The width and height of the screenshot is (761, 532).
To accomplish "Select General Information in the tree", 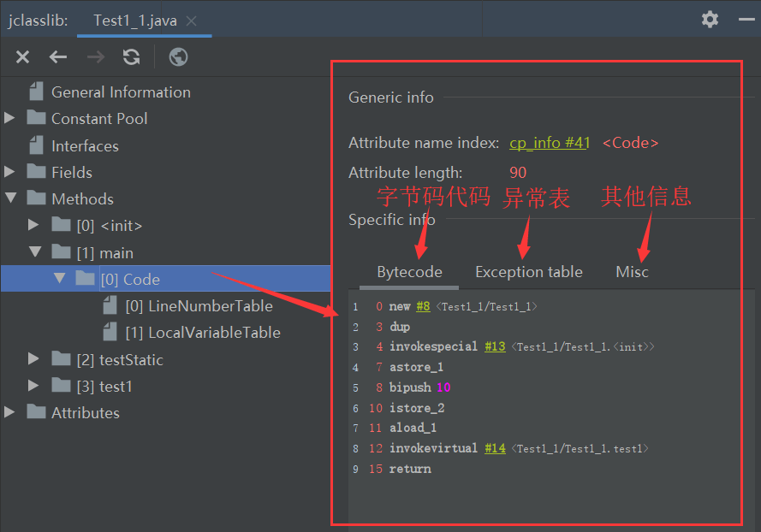I will 121,92.
